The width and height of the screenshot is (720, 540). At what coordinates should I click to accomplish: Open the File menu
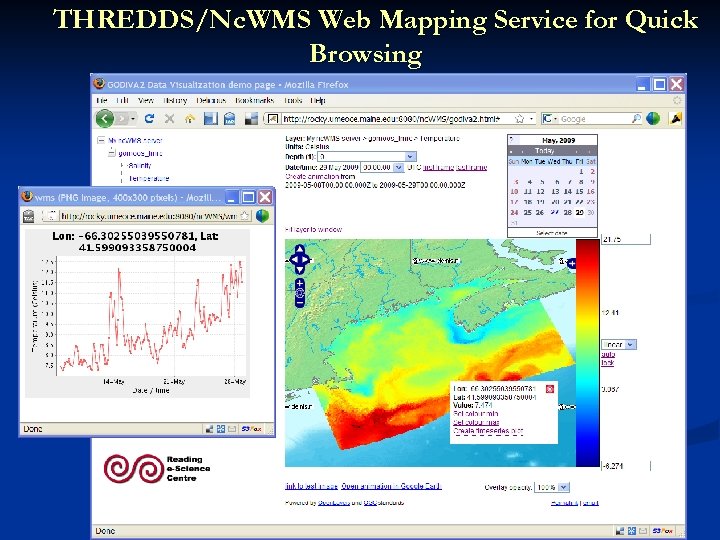pos(101,100)
